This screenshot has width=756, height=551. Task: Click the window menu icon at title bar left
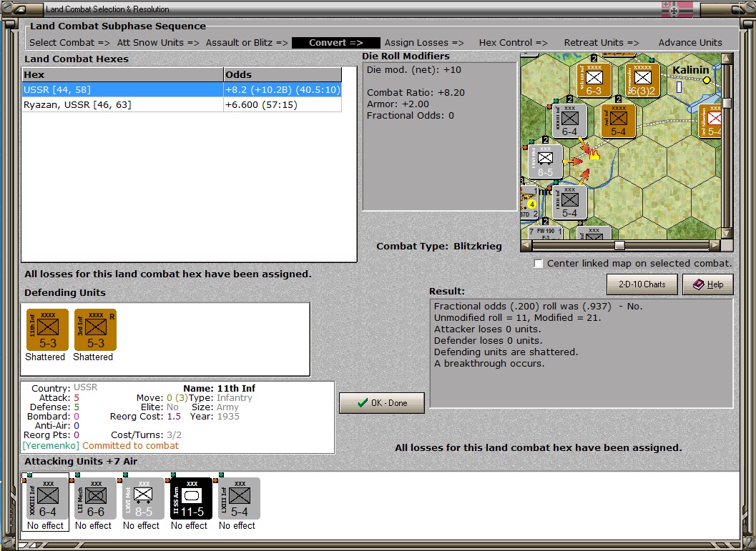tap(22, 9)
